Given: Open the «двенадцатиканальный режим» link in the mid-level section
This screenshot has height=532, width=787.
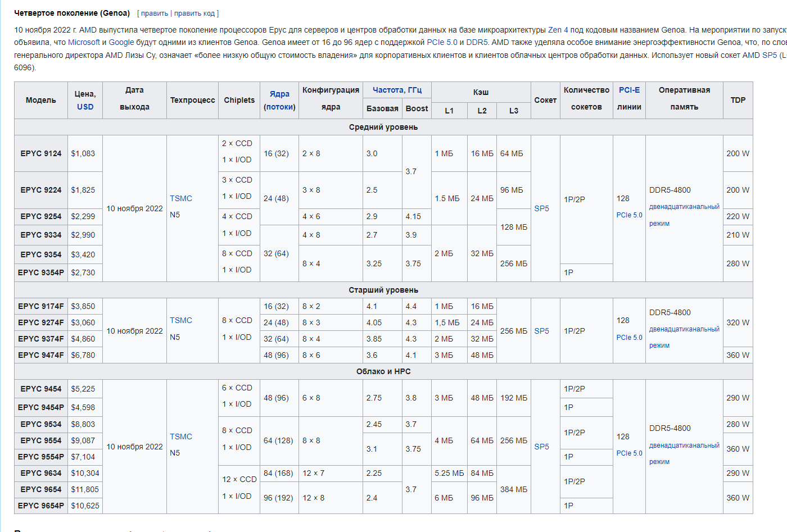Looking at the screenshot, I should (x=684, y=215).
